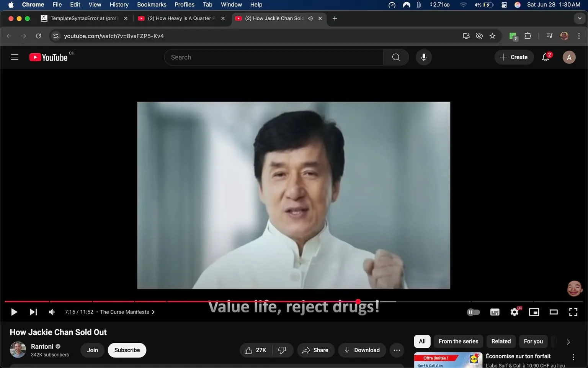Subscribe to the Rantoni channel
The image size is (588, 368).
click(x=127, y=350)
